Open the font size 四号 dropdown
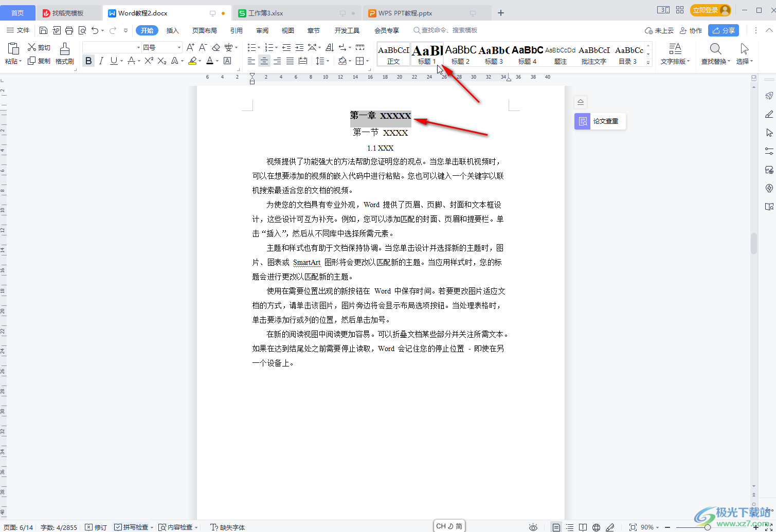 pos(179,47)
